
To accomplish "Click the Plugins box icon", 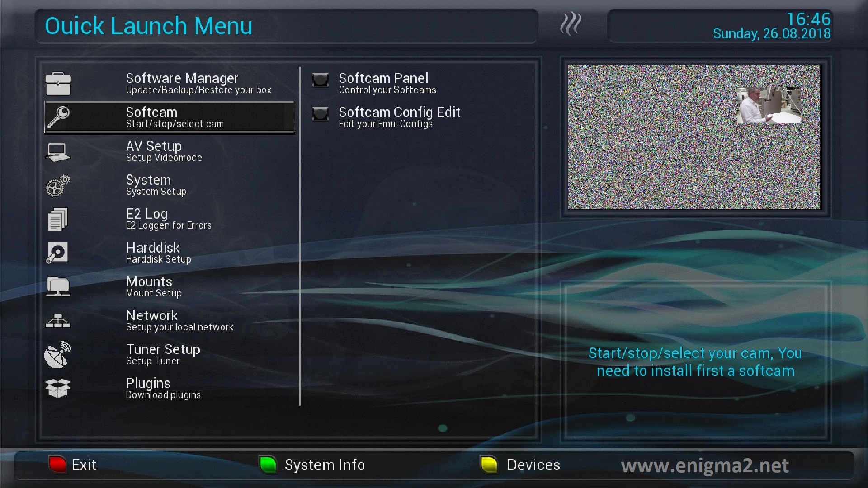I will [x=58, y=388].
